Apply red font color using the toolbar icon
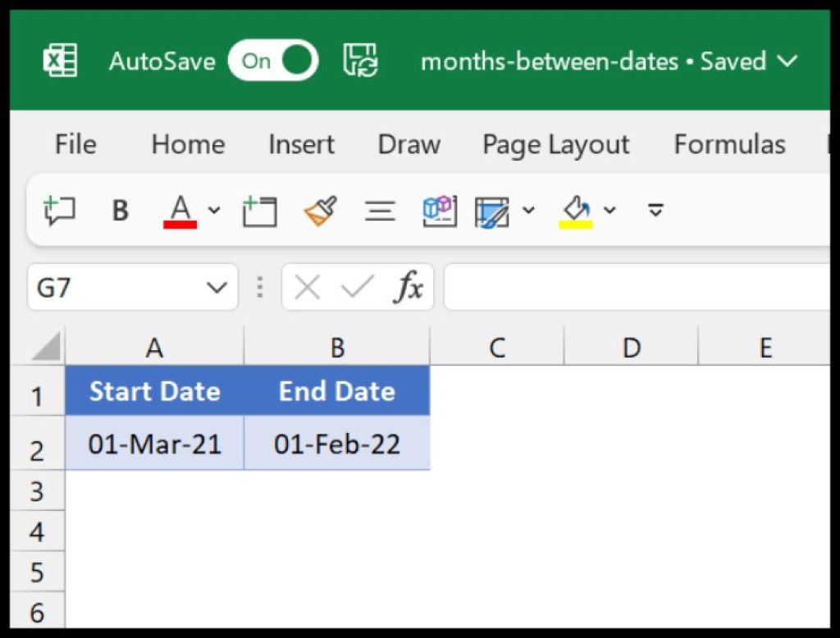840x638 pixels. pos(179,210)
